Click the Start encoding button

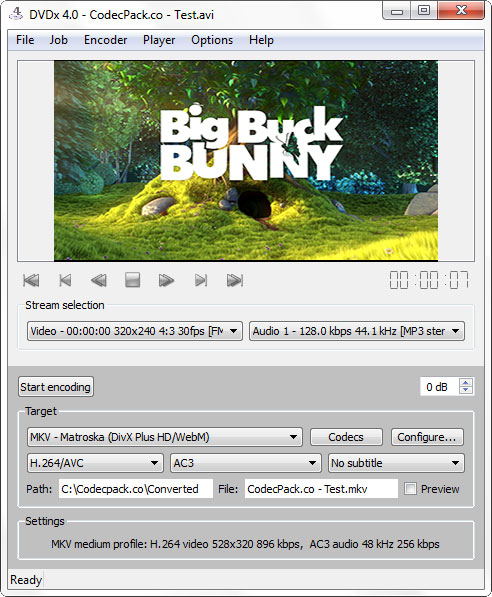click(56, 387)
